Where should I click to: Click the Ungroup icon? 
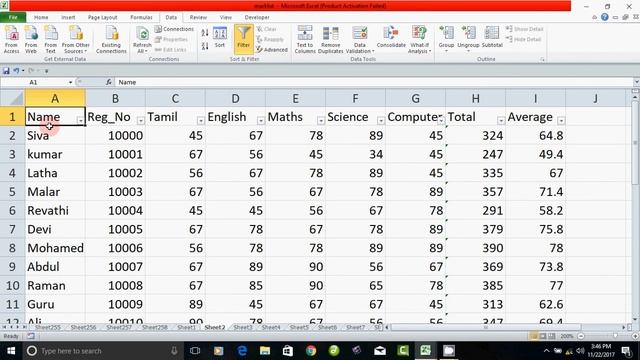468,38
